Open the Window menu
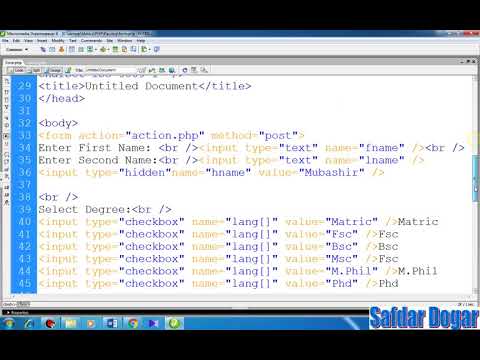The image size is (480, 360). (x=125, y=41)
